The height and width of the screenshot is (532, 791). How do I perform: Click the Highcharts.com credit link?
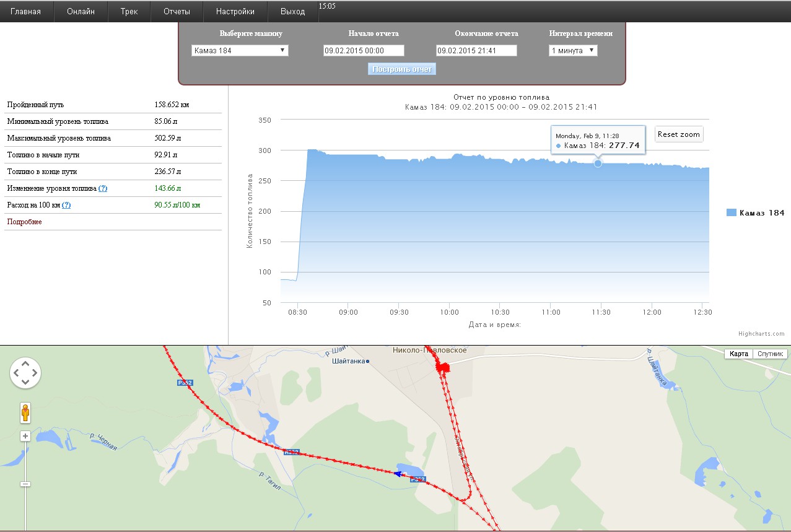point(761,334)
